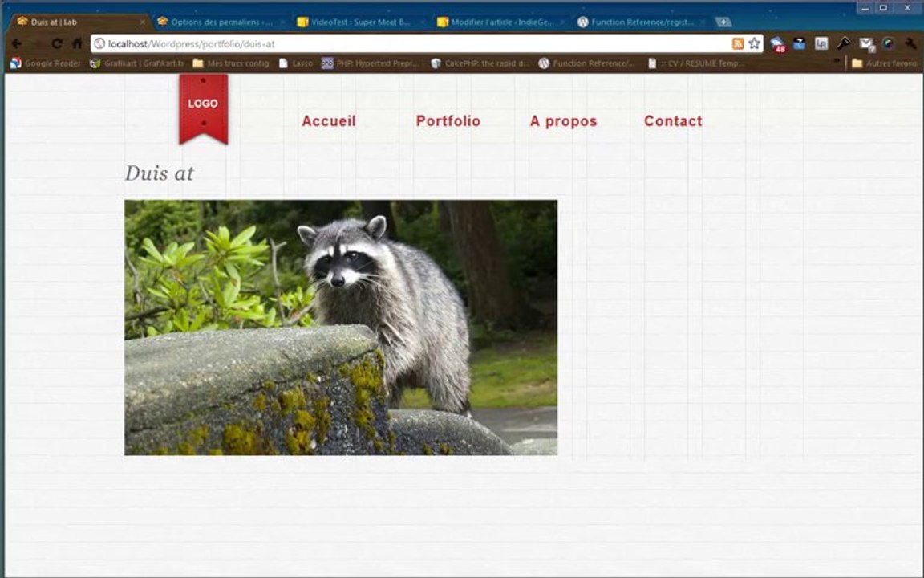Open the 'CV / RESUME Temp...' bookmark
This screenshot has width=924, height=578.
[696, 63]
